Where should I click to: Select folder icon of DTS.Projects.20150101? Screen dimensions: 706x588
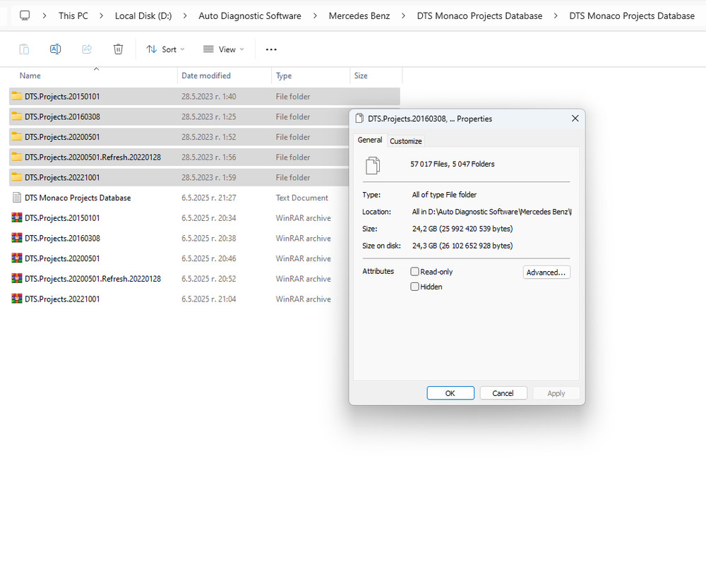point(17,96)
